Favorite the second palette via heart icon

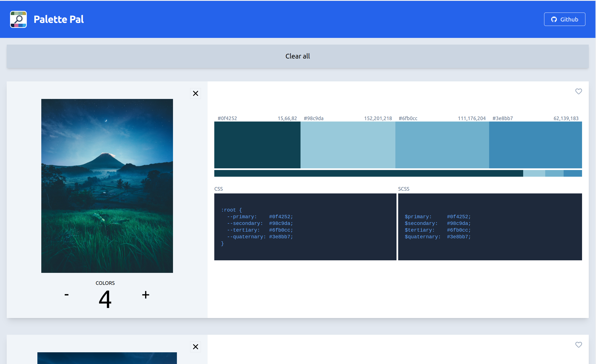[578, 345]
